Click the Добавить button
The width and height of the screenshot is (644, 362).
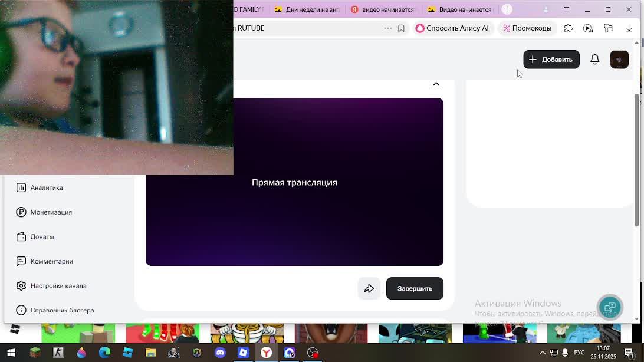551,60
